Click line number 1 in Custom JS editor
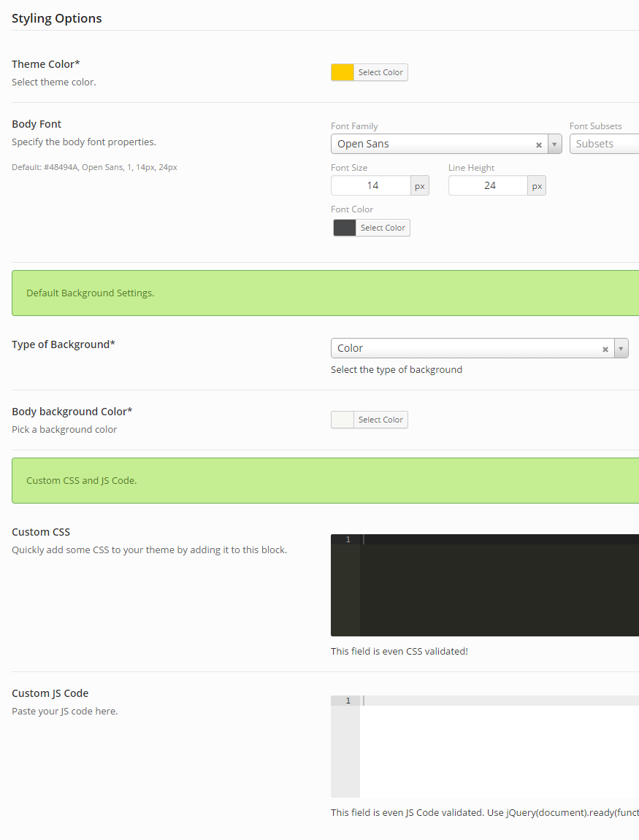639x840 pixels. coord(348,701)
